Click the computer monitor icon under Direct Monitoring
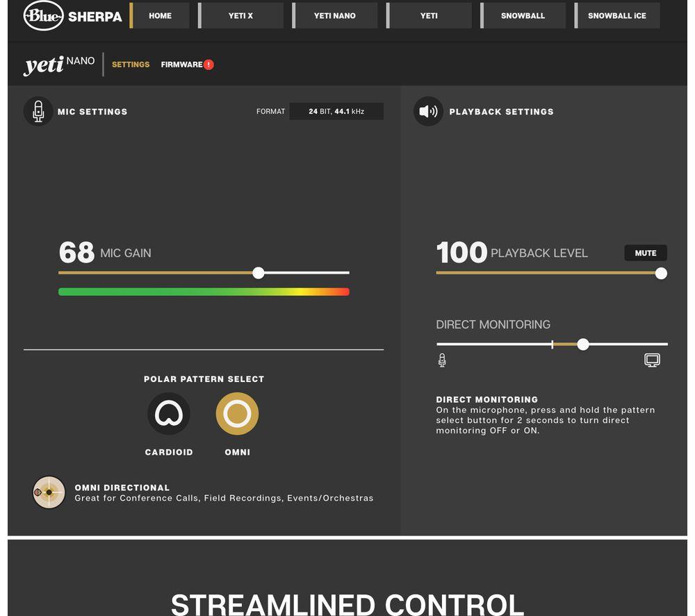 (x=652, y=360)
